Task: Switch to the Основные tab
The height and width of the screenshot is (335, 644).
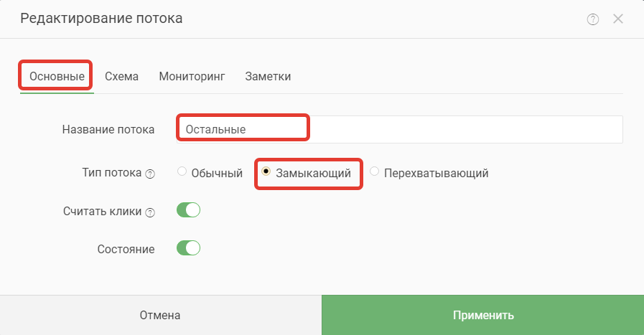Action: click(x=57, y=76)
